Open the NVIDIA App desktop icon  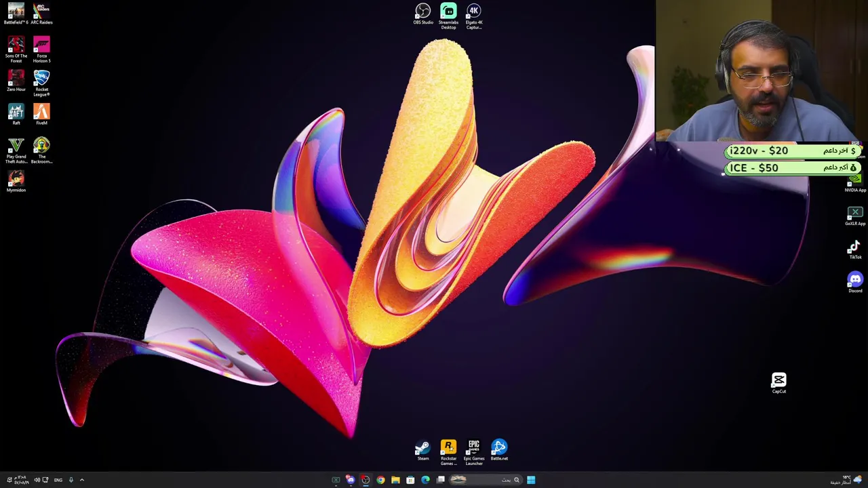tap(855, 183)
